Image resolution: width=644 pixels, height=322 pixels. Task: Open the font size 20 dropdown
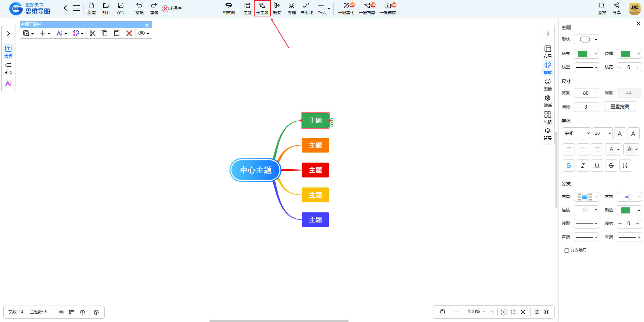click(602, 133)
